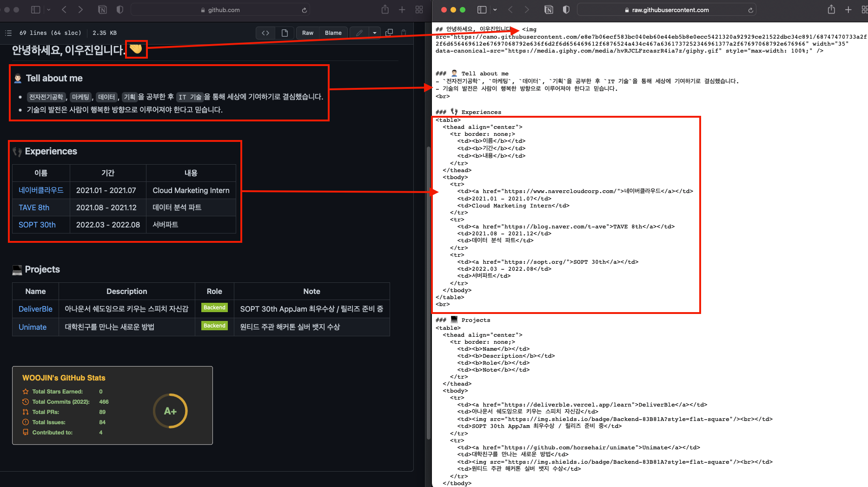Open sidebar chevron in raw.githubusercontent.com window
868x487 pixels.
click(x=495, y=10)
